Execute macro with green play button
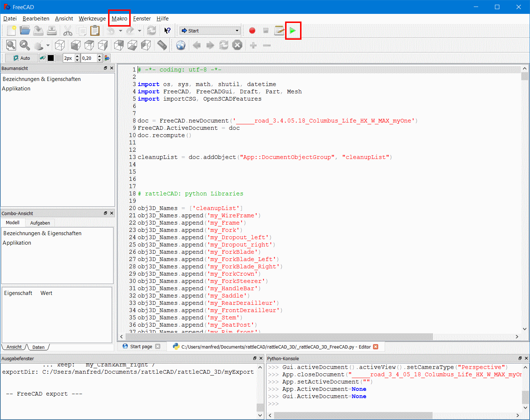Viewport: 530px width, 420px height. 293,31
